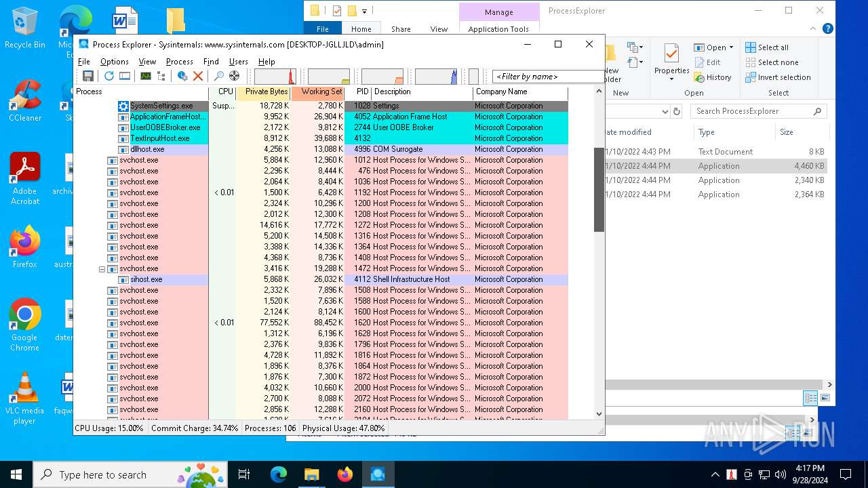The height and width of the screenshot is (488, 868).
Task: Click the File Explorer taskbar icon
Action: (x=311, y=474)
